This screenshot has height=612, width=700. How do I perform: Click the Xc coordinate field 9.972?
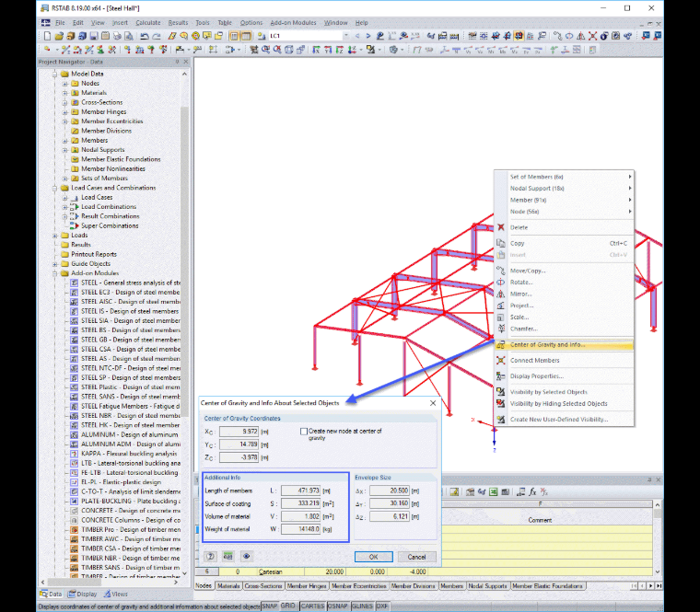(x=239, y=432)
